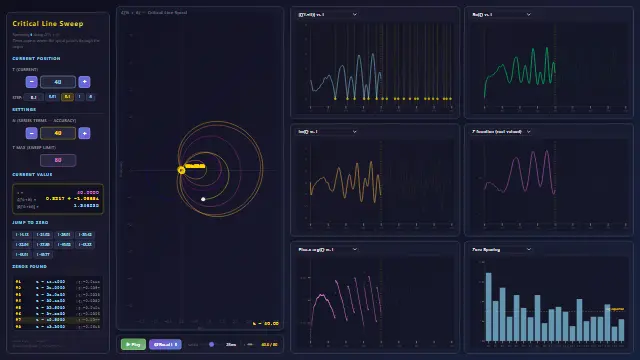Select zero #4 in Zeros Found list

pos(58,301)
